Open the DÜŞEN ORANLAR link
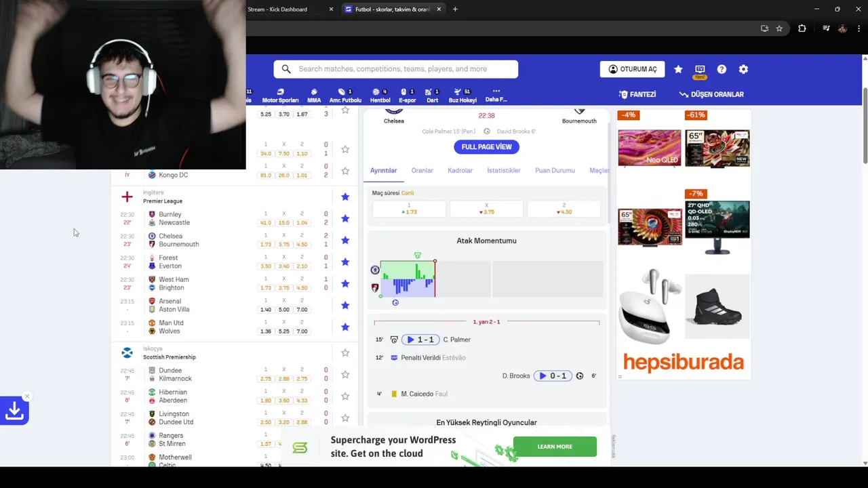Viewport: 868px width, 488px height. (711, 94)
